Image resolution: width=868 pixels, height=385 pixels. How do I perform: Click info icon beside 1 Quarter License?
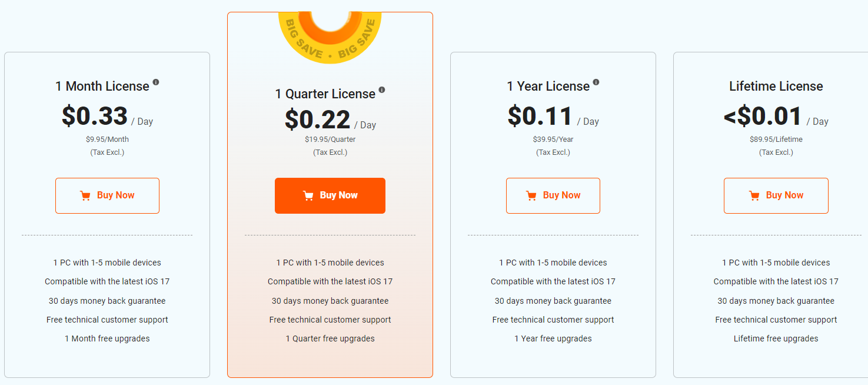click(x=382, y=90)
